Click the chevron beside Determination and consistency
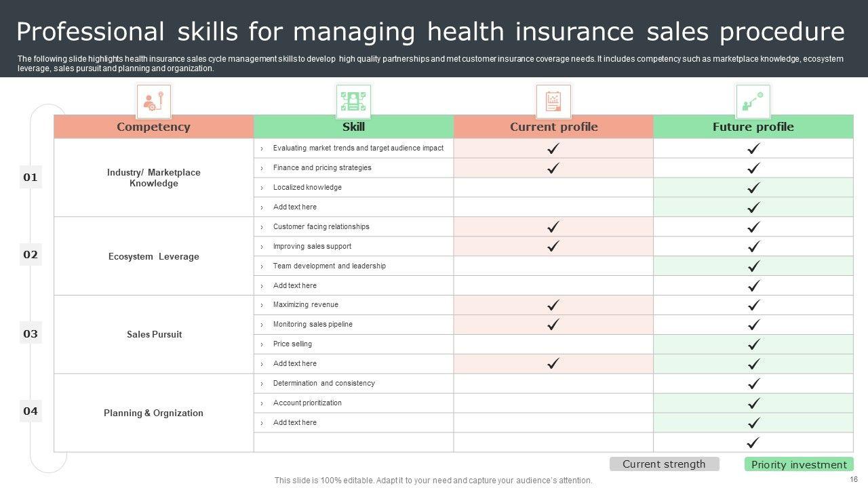This screenshot has width=868, height=488. tap(262, 384)
